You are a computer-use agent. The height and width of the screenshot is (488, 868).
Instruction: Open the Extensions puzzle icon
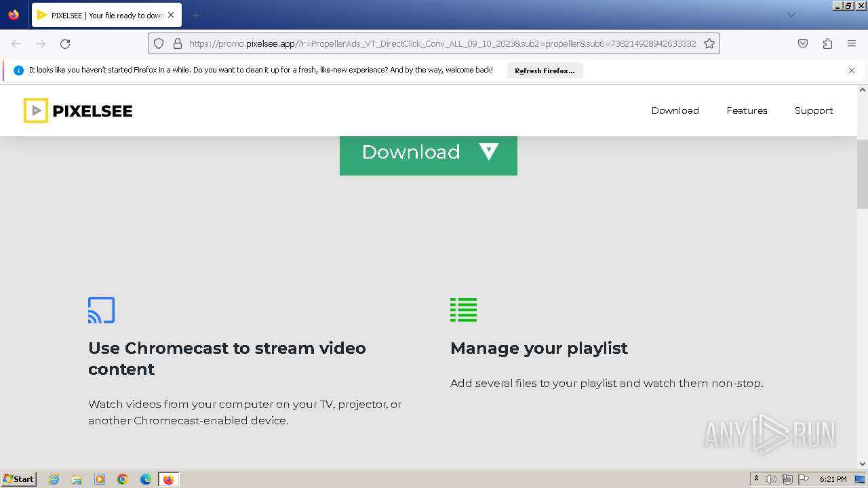[827, 43]
